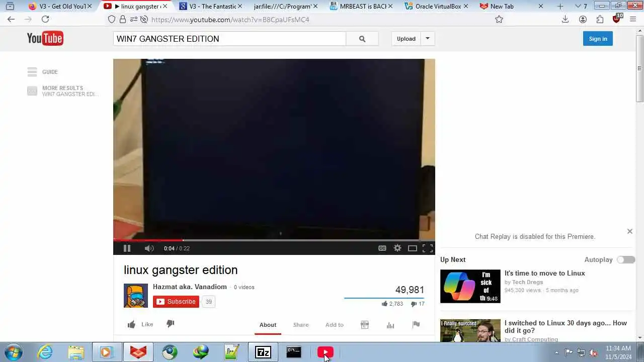Click the site padlock icon
Image resolution: width=644 pixels, height=362 pixels.
point(123,20)
